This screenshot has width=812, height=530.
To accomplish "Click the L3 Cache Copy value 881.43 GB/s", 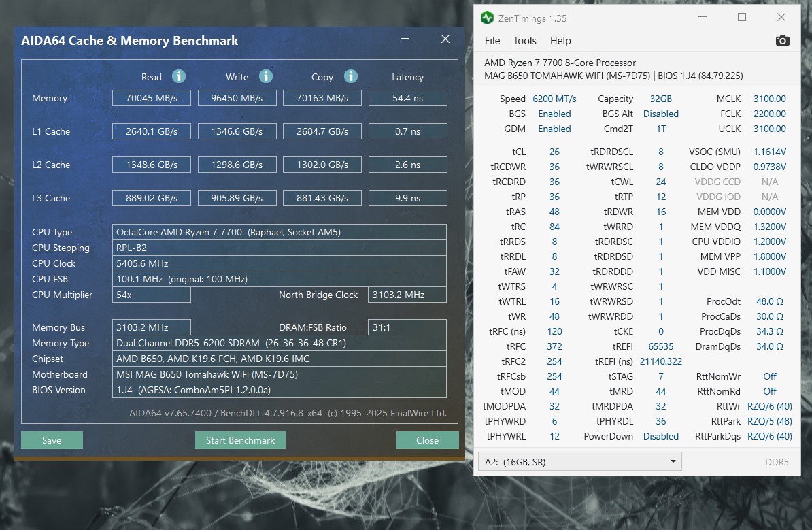I will pyautogui.click(x=322, y=198).
